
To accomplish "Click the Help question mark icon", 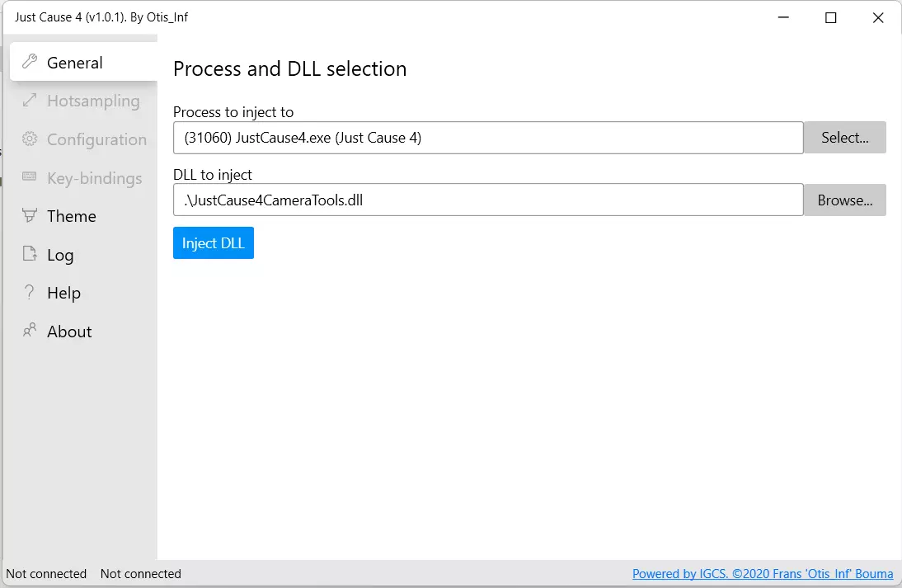I will [30, 293].
